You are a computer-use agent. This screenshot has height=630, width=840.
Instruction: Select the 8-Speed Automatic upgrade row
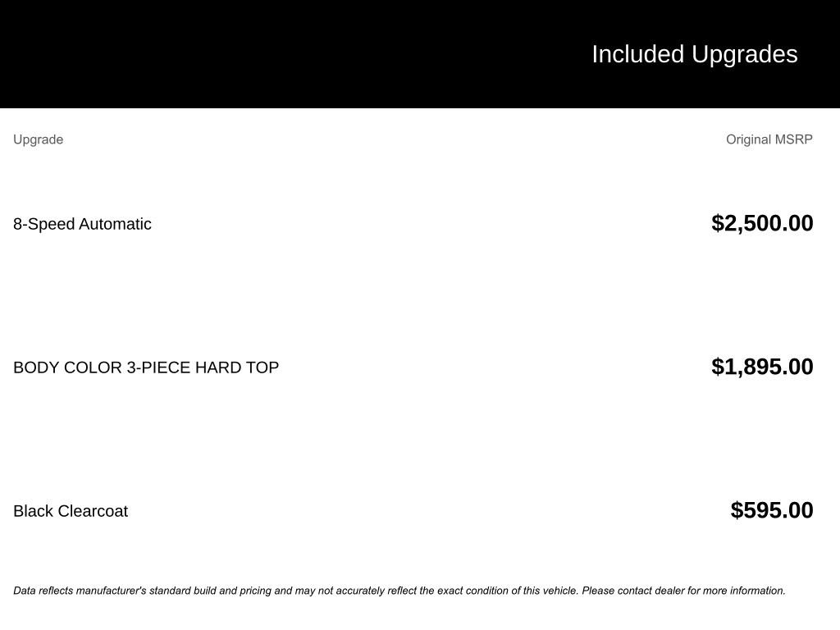point(82,224)
